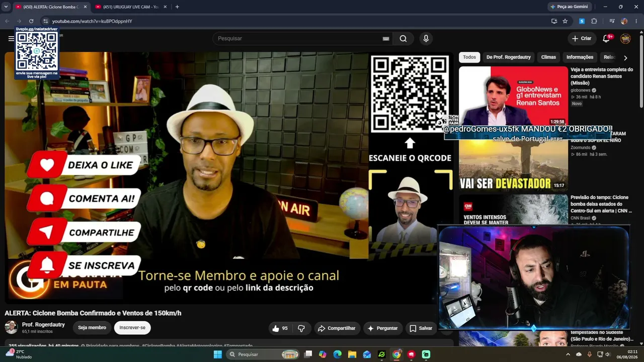Go back in browser history
The image size is (644, 362).
[x=7, y=21]
